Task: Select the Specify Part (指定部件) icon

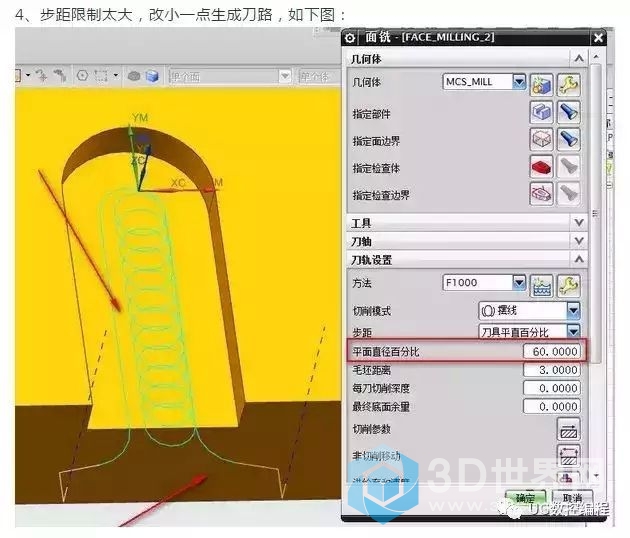Action: point(542,112)
